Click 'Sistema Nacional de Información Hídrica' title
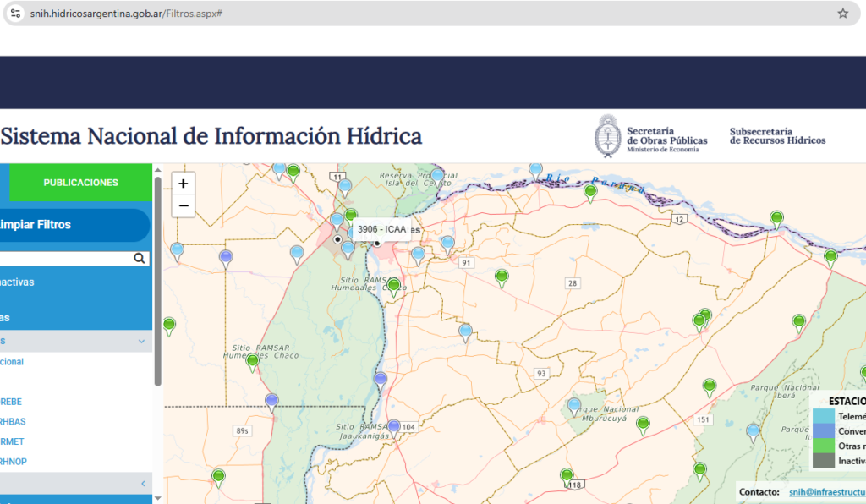This screenshot has width=866, height=504. [x=211, y=136]
